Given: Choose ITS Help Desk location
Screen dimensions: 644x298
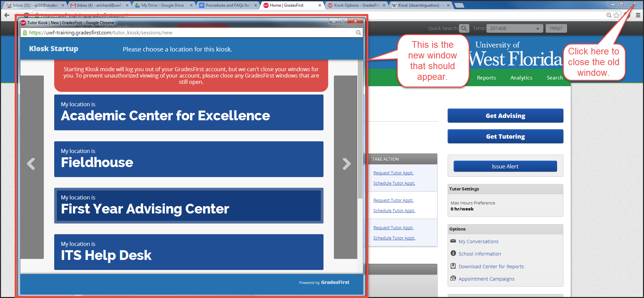Looking at the screenshot, I should (189, 252).
